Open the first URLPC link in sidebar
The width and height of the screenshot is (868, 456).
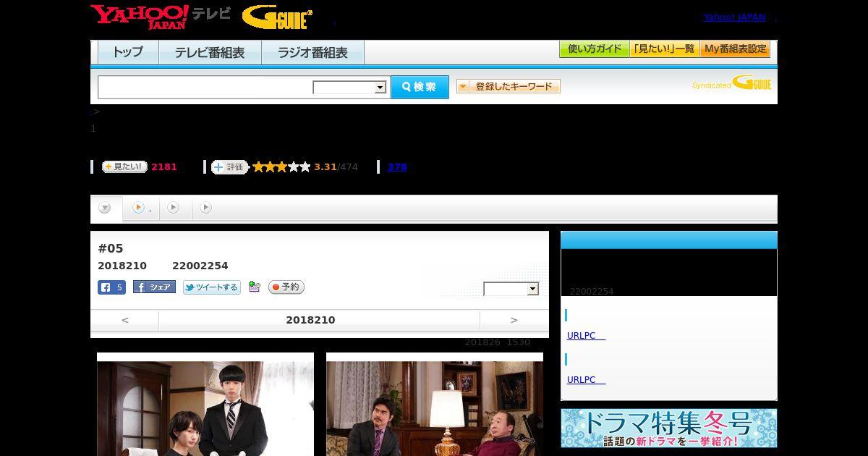tap(586, 336)
